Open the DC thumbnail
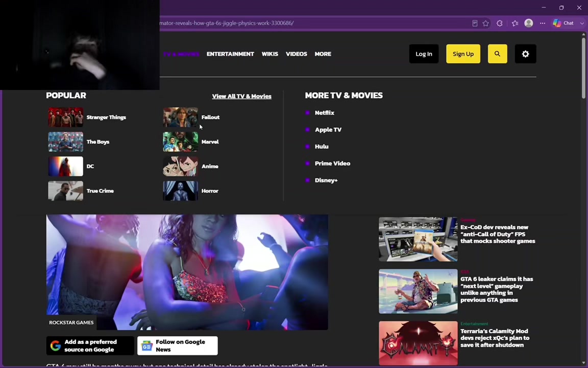The height and width of the screenshot is (368, 588). click(x=66, y=166)
